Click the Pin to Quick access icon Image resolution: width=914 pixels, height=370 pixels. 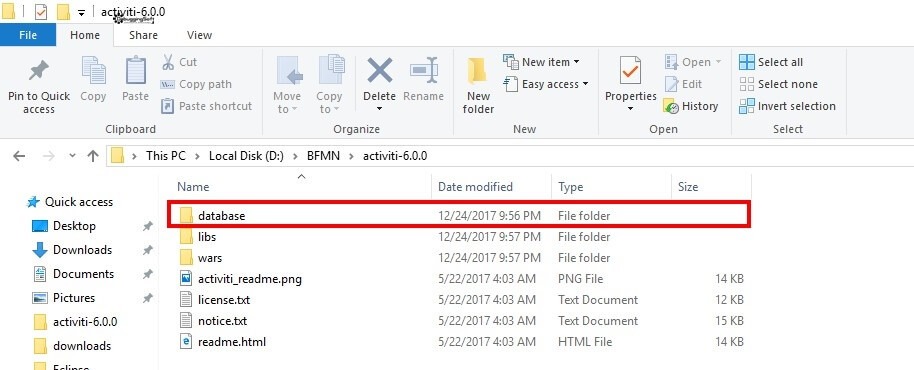pyautogui.click(x=39, y=72)
